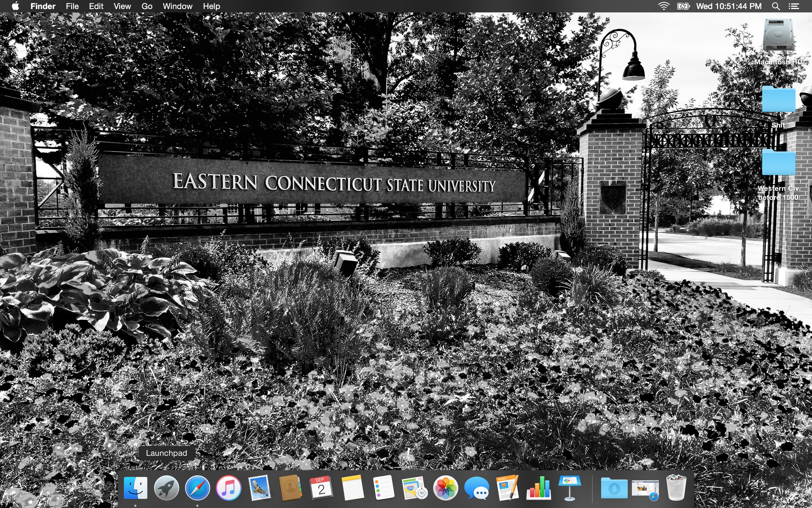The height and width of the screenshot is (508, 812).
Task: Open Calendar icon showing SEP 2
Action: click(x=321, y=488)
